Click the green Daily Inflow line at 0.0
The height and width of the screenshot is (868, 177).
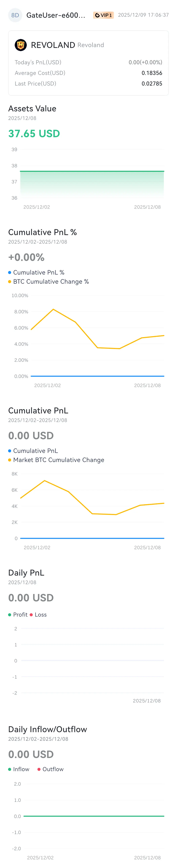(x=94, y=816)
